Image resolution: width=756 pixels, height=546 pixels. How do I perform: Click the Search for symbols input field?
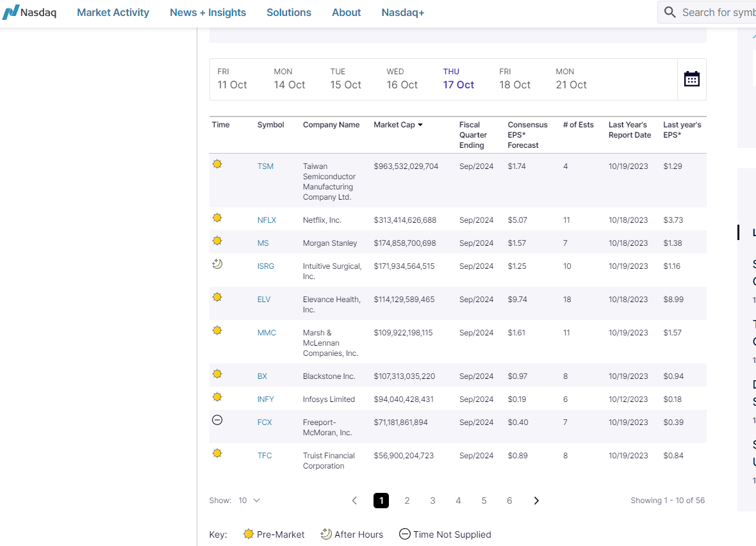coord(718,12)
